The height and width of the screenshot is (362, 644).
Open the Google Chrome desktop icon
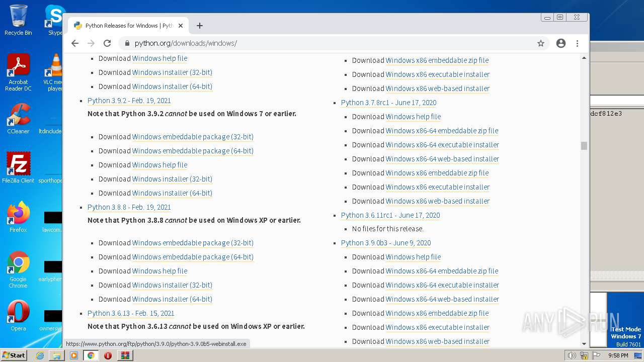(18, 270)
